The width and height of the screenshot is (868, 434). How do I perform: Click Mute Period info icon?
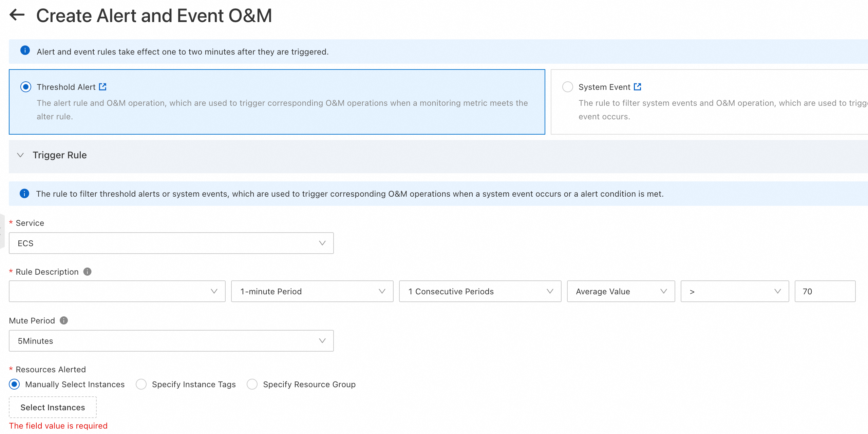point(64,320)
